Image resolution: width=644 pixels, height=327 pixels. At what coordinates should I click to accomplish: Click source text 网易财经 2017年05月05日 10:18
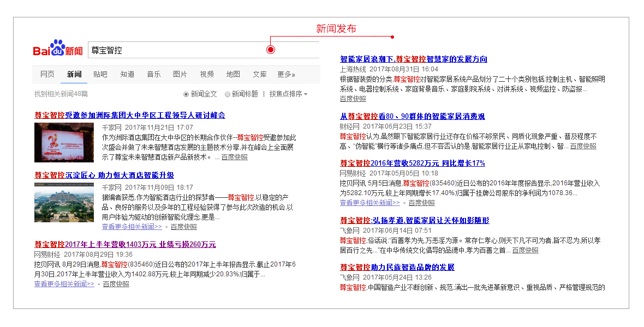click(x=389, y=173)
